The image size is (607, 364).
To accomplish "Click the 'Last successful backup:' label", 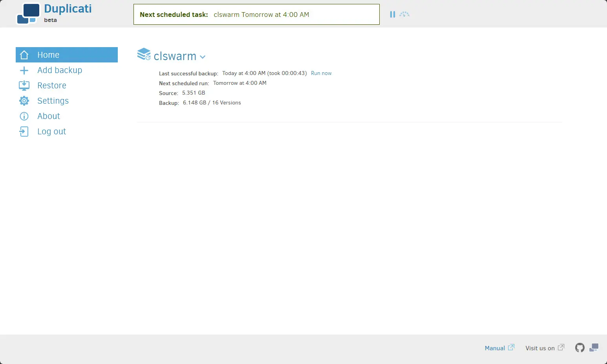I will [188, 73].
